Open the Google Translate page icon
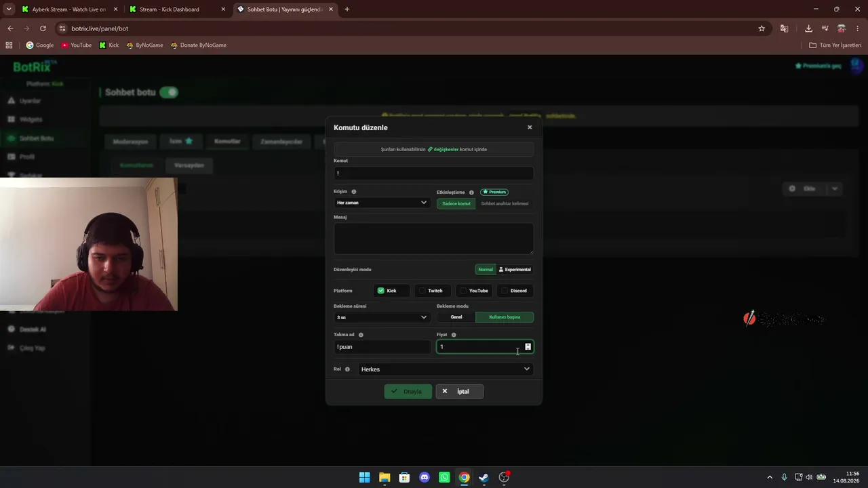The image size is (868, 488). (784, 28)
